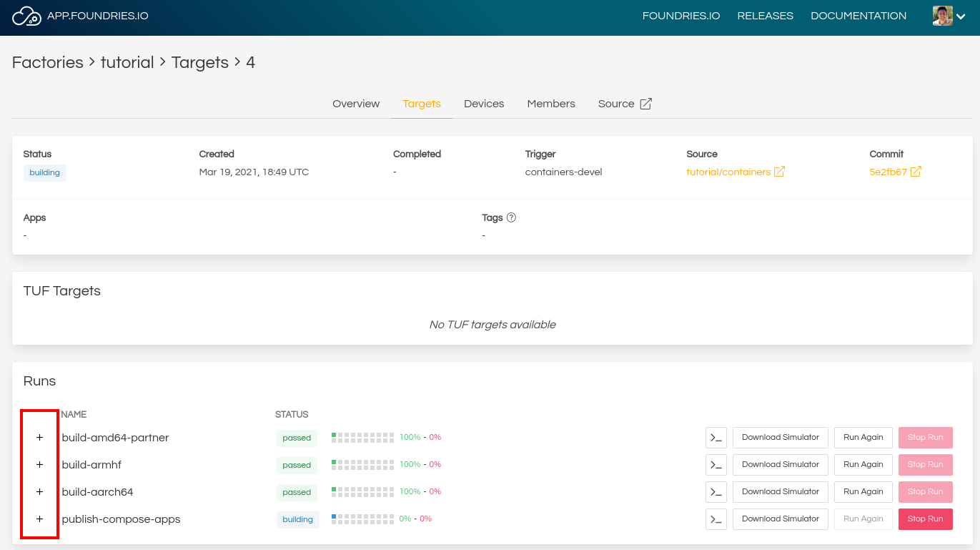Click Stop Run on build-aarch64 row
The width and height of the screenshot is (980, 550).
pos(926,492)
